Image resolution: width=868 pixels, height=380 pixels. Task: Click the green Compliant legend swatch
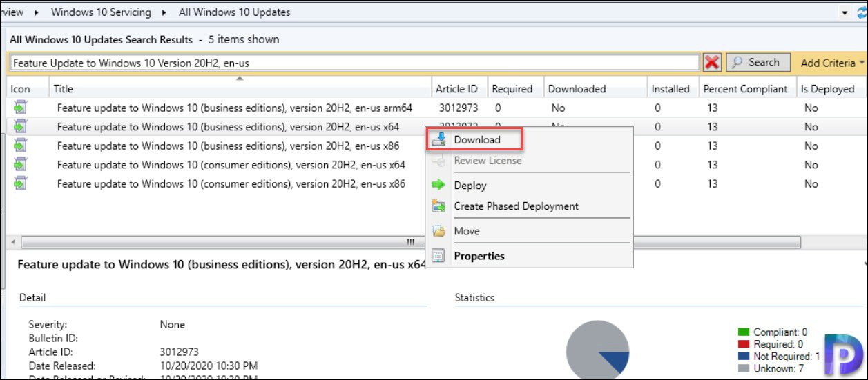click(744, 332)
